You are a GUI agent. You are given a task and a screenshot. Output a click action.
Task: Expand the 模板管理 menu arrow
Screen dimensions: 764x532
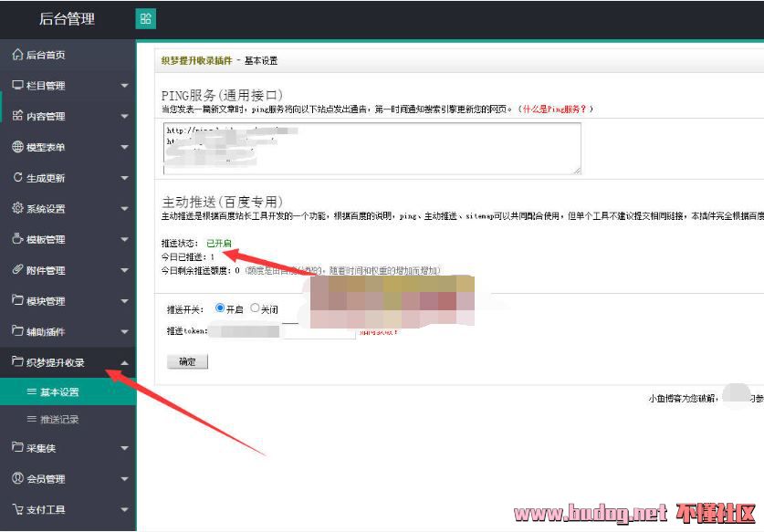tap(125, 240)
